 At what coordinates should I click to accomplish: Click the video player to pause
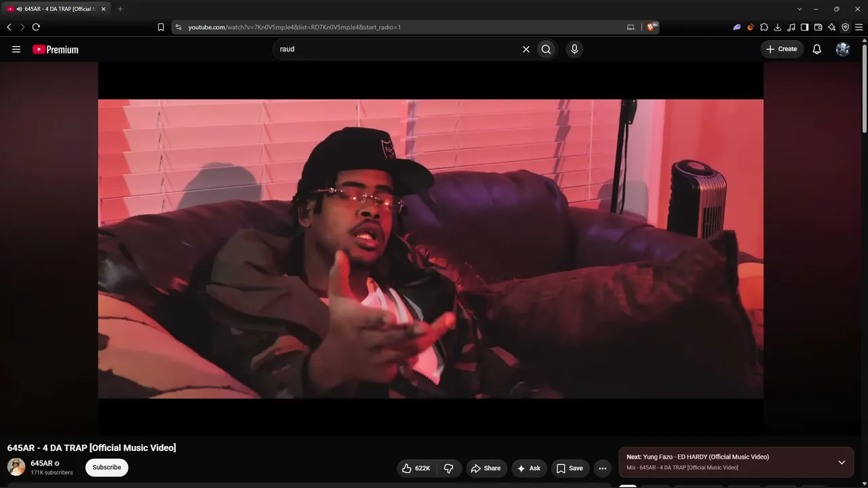431,249
